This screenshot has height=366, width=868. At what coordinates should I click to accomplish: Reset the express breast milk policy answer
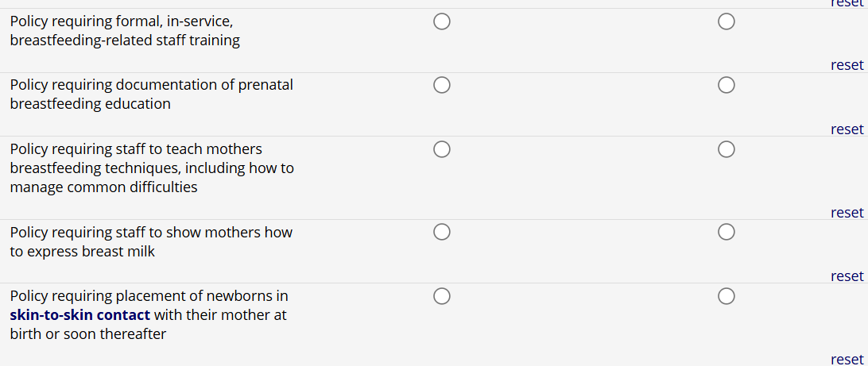[847, 275]
